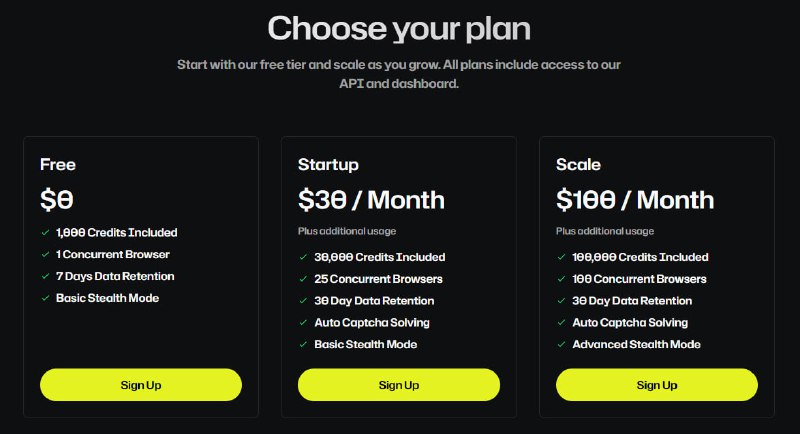The height and width of the screenshot is (434, 800).
Task: Click checkmark next to Advanced Stealth Mode
Action: pyautogui.click(x=561, y=345)
